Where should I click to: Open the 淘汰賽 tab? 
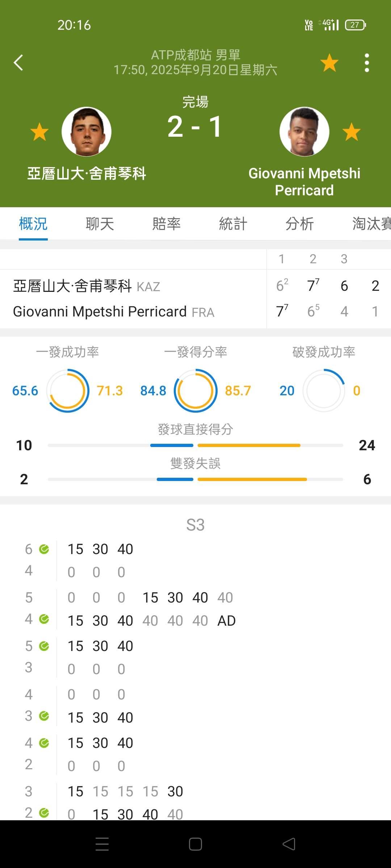pos(371,224)
